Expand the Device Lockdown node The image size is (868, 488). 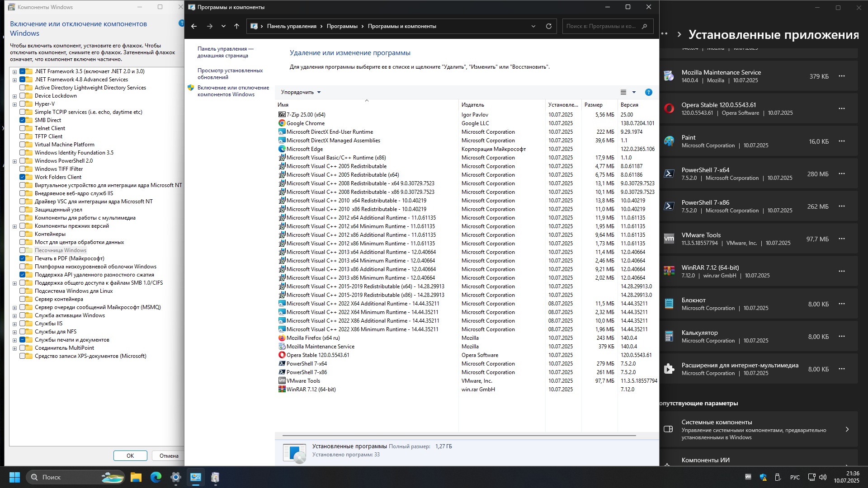pyautogui.click(x=14, y=96)
